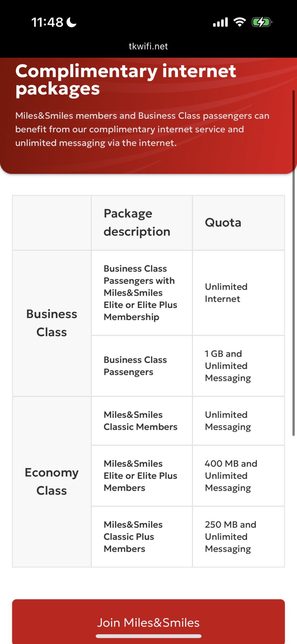Tap the 400 MB and Unlimited Messaging cell
Viewport: 297px width, 644px height.
pyautogui.click(x=231, y=475)
